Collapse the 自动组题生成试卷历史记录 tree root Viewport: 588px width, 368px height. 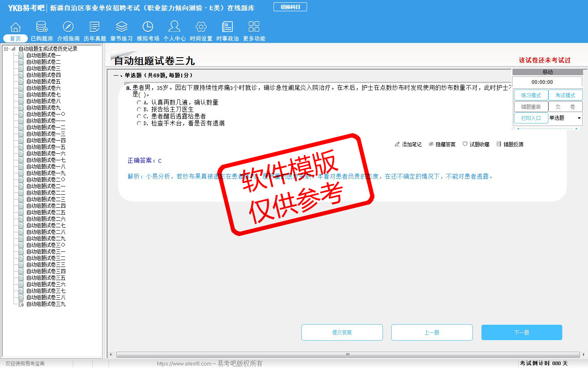6,49
